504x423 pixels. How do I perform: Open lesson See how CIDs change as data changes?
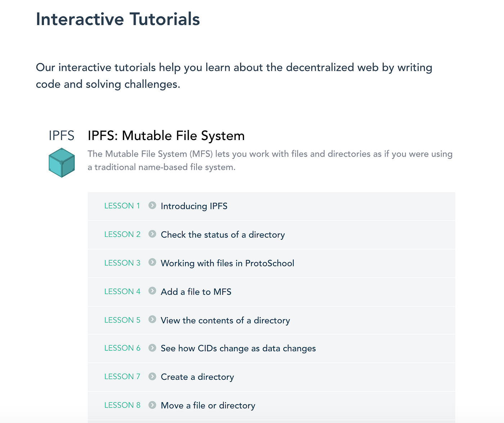(238, 348)
